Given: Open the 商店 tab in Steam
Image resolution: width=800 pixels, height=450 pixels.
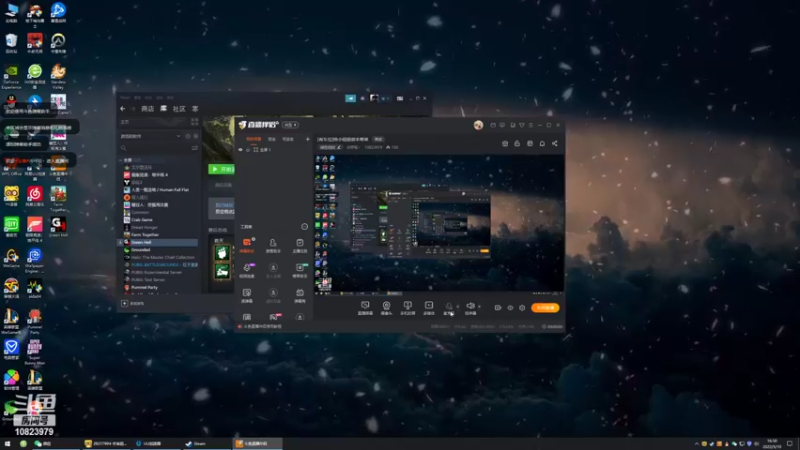Looking at the screenshot, I should (x=147, y=109).
